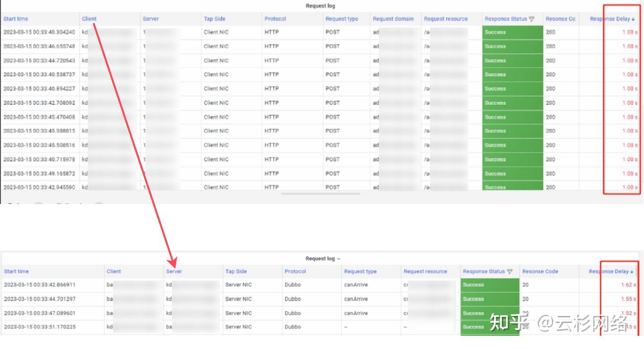The width and height of the screenshot is (644, 349).
Task: Click the 1.00 s delay in 00:33:40.894227 row
Action: (x=630, y=89)
